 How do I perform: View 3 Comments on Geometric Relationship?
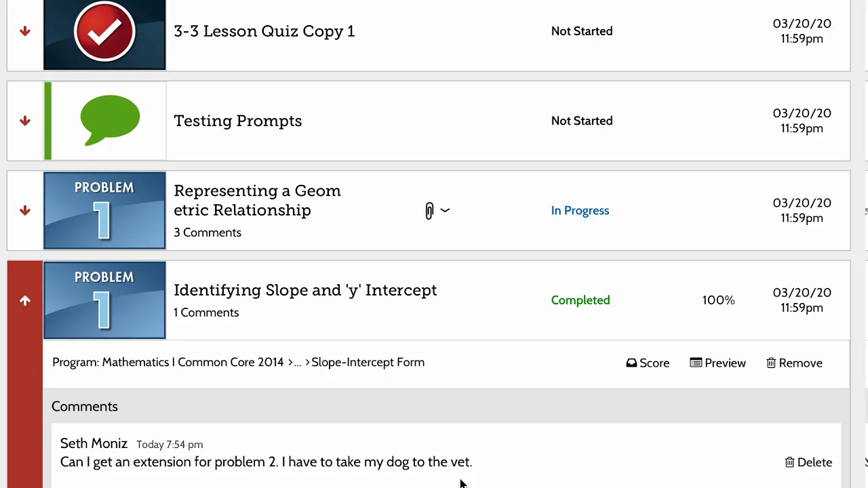pos(208,232)
